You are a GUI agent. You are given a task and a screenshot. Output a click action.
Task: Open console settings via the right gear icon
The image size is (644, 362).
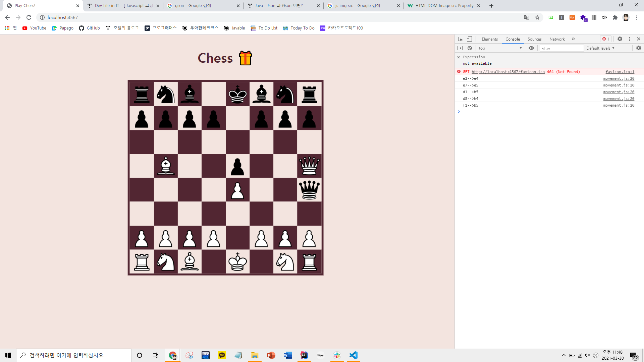(638, 48)
